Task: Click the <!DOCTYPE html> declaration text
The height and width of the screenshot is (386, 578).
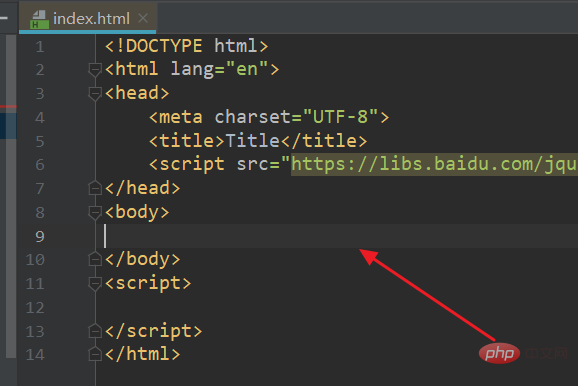Action: tap(187, 46)
